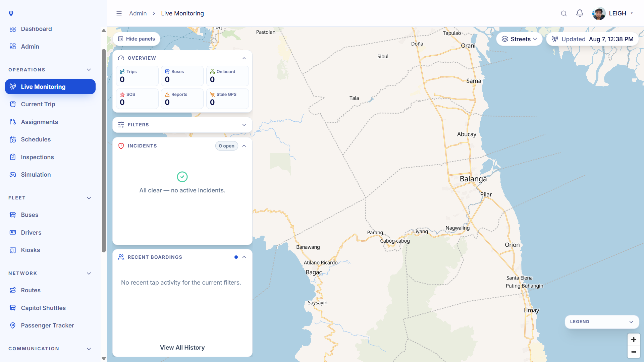Click the LEIGH profile avatar
This screenshot has height=362, width=644.
[599, 13]
